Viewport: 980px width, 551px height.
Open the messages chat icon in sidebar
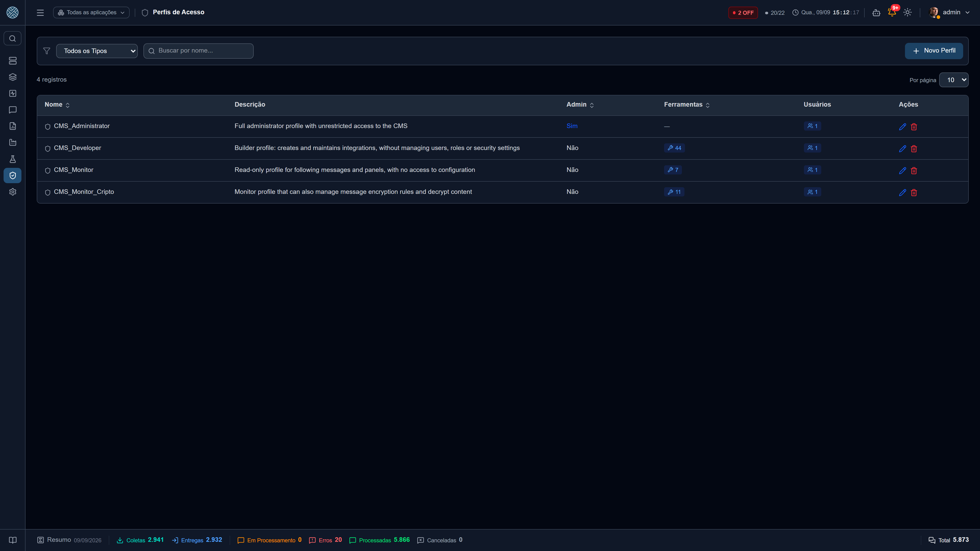(x=13, y=110)
